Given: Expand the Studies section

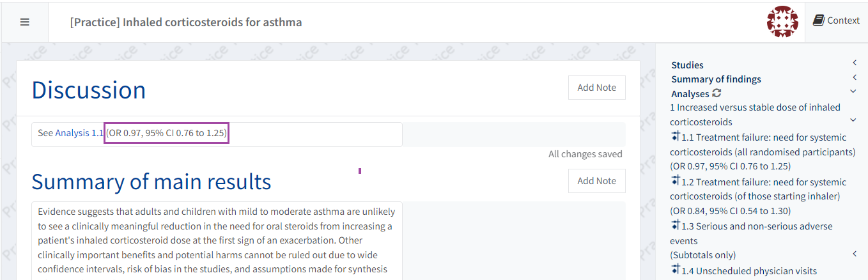Looking at the screenshot, I should coord(854,63).
